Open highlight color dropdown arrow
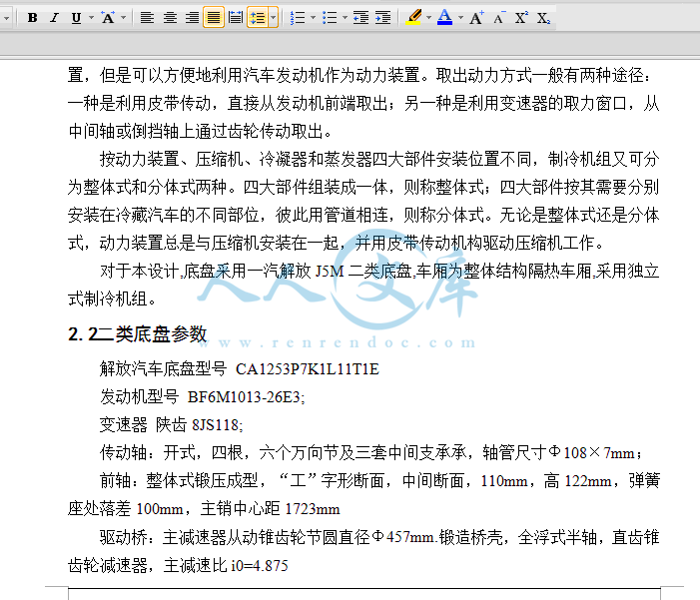Viewport: 700px width, 600px height. click(428, 18)
